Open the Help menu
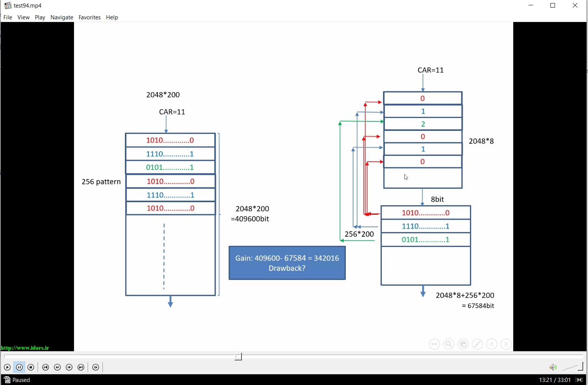The width and height of the screenshot is (588, 385). tap(112, 17)
